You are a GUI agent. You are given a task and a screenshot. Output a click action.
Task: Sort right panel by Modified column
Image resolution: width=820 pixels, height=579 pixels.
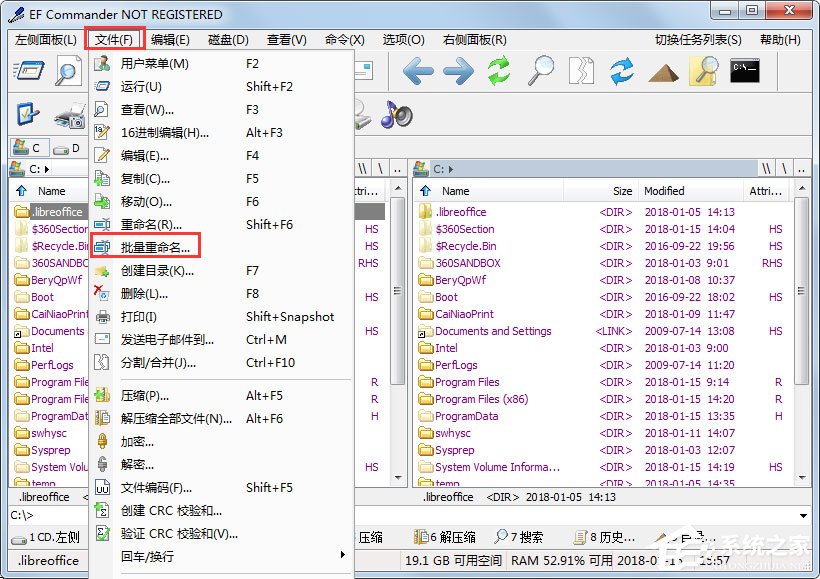click(x=689, y=191)
